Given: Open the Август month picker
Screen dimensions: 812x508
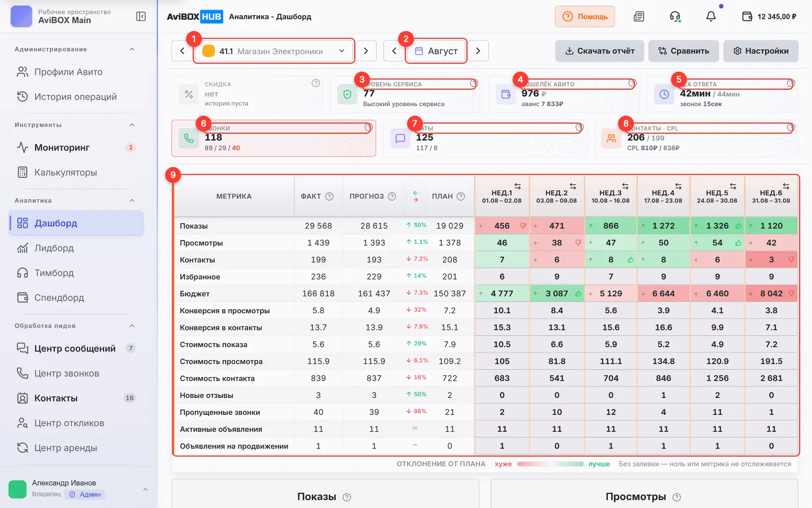Looking at the screenshot, I should [436, 51].
